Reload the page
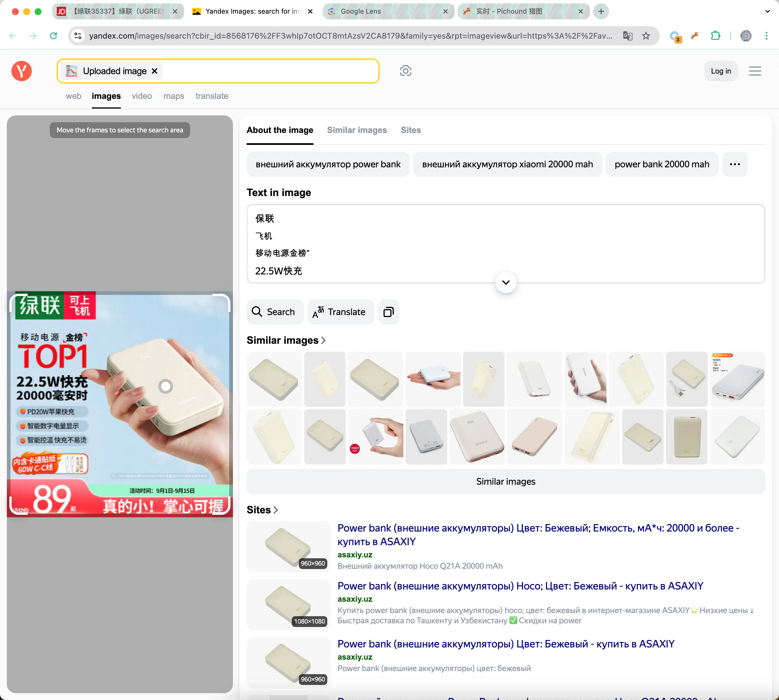The width and height of the screenshot is (779, 700). [53, 36]
